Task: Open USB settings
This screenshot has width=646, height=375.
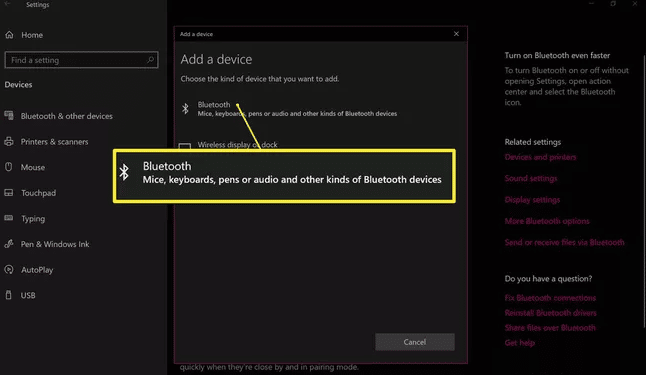Action: click(x=28, y=295)
